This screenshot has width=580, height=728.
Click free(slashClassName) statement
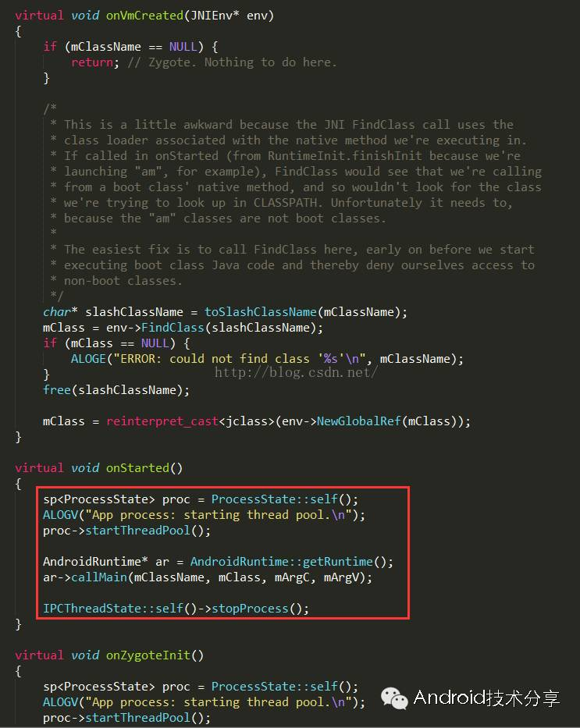coord(116,390)
